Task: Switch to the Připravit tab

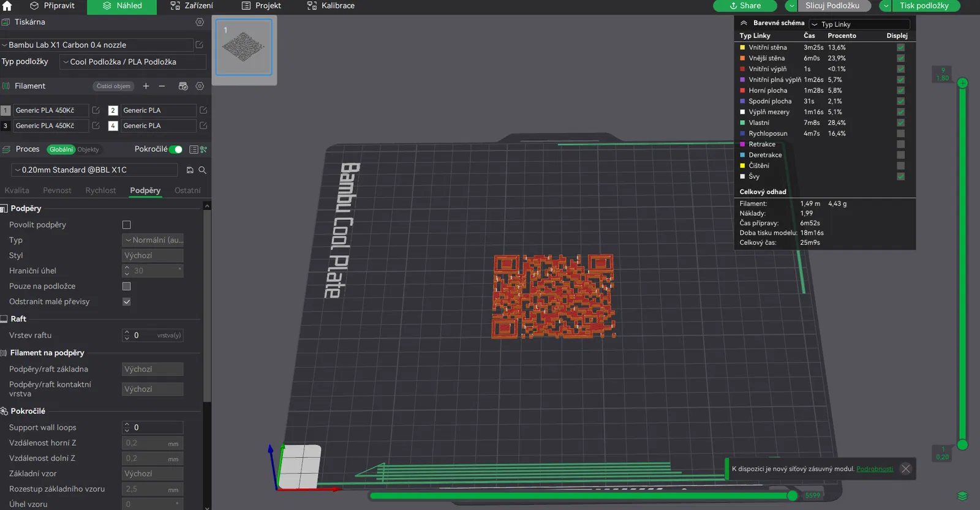Action: pos(52,6)
